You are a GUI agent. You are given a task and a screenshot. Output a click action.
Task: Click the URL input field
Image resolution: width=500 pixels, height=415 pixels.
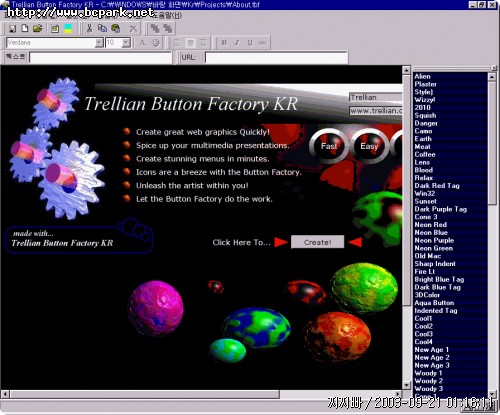(x=276, y=57)
